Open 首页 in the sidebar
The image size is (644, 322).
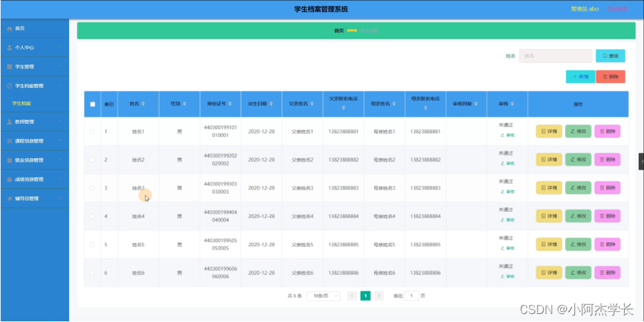pos(35,29)
